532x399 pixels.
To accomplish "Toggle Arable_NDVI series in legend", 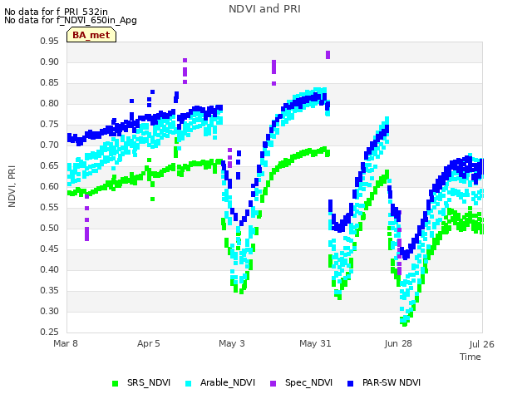I will pos(220,382).
